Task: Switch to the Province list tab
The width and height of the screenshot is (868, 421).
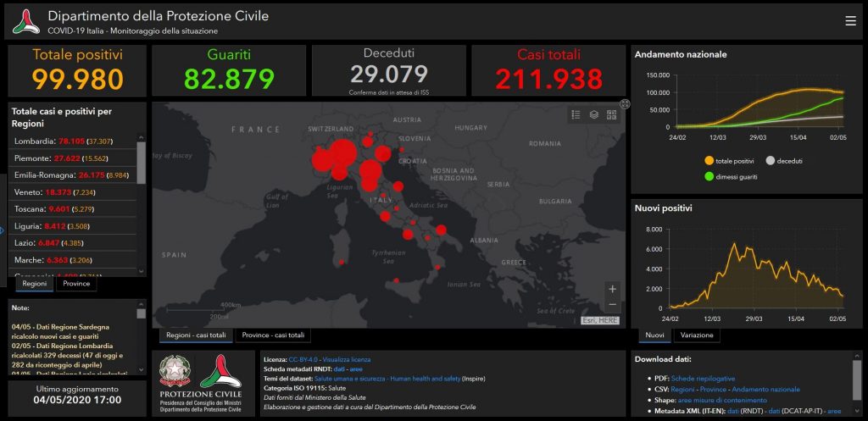Action: [x=76, y=284]
